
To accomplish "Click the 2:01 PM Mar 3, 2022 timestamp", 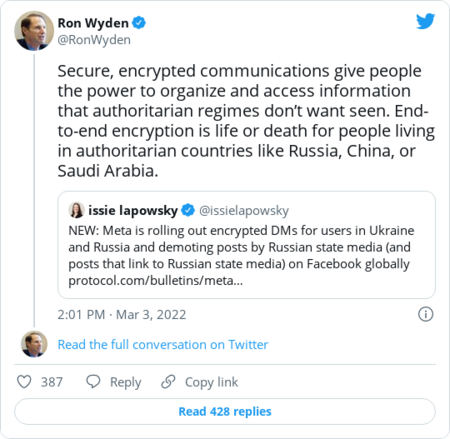I will coord(122,314).
